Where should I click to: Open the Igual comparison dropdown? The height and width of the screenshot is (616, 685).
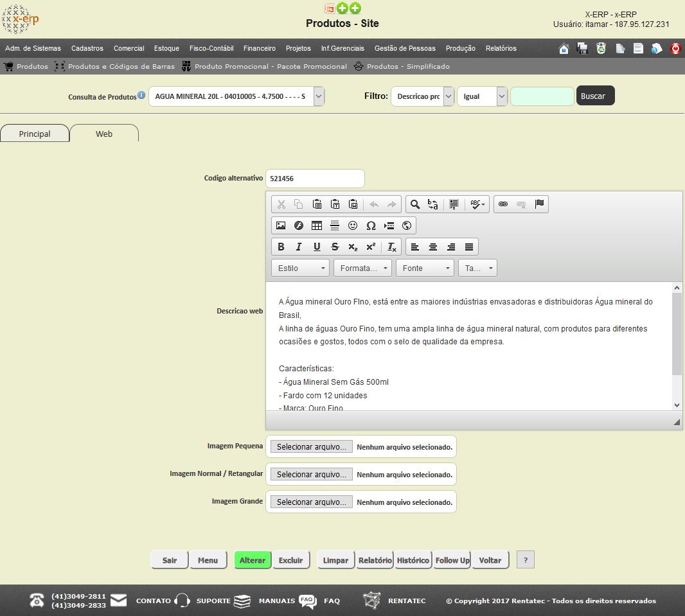(502, 96)
